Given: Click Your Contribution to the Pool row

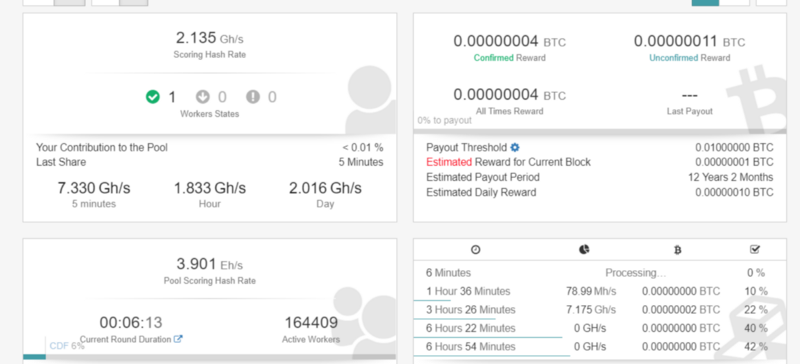Looking at the screenshot, I should tap(209, 148).
